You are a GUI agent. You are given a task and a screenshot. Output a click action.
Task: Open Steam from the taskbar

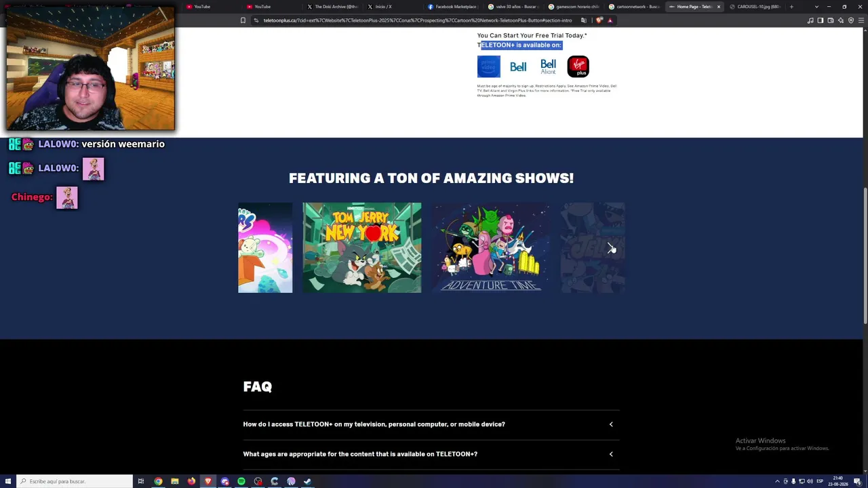307,481
